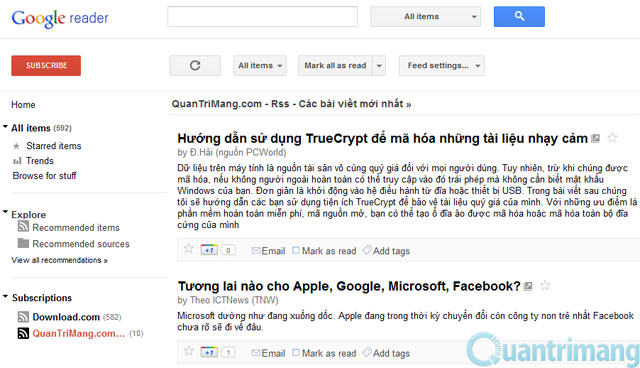This screenshot has width=640, height=368.
Task: Click Recommended sources folder icon
Action: coord(23,243)
